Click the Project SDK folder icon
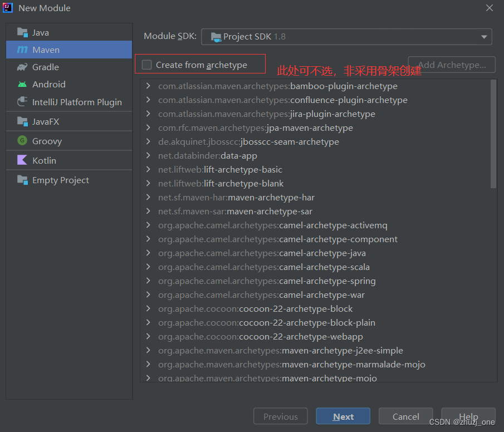The image size is (504, 432). point(216,37)
